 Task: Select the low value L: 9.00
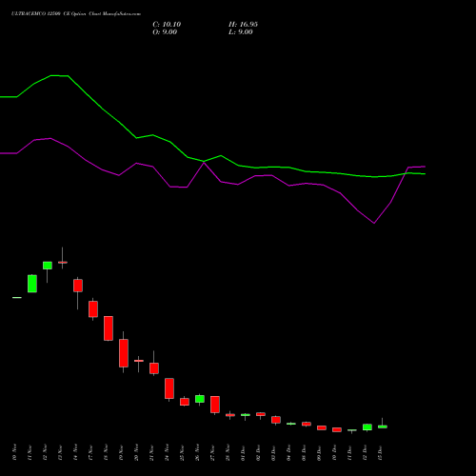tap(241, 32)
